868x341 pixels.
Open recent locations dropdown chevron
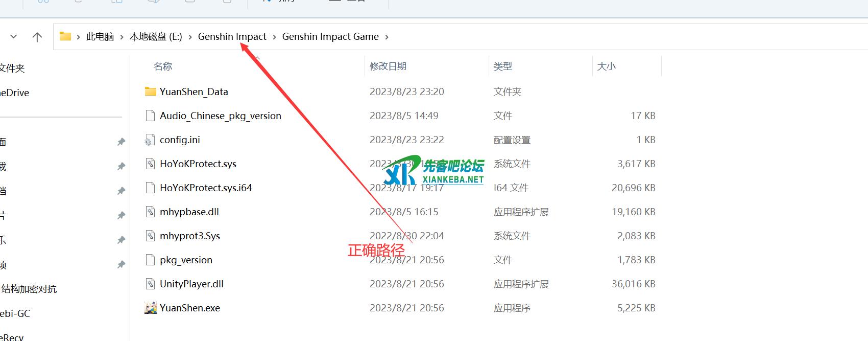point(14,37)
